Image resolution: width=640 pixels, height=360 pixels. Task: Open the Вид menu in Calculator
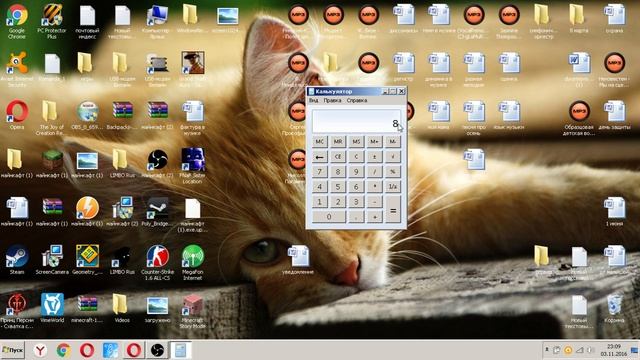[x=313, y=100]
